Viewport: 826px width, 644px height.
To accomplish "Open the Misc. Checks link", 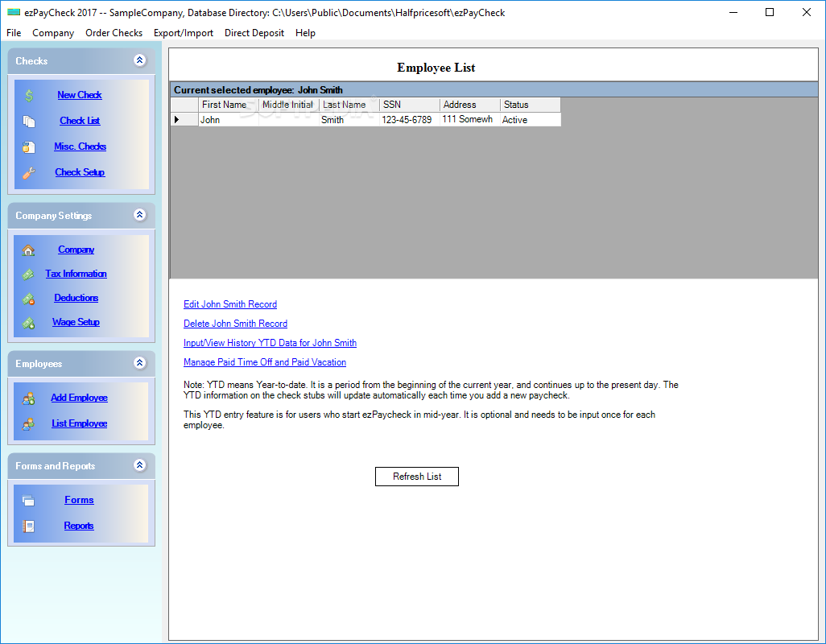I will [80, 147].
